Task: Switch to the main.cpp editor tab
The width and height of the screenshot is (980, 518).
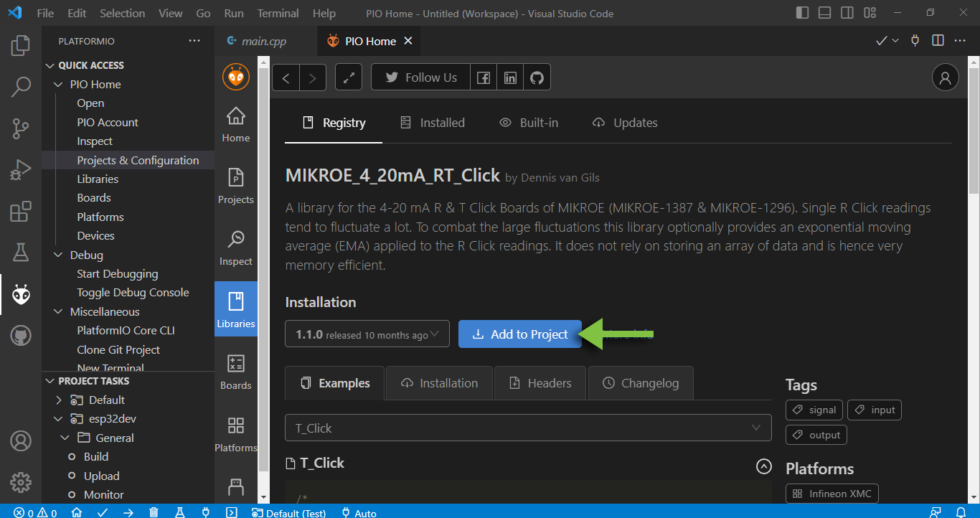Action: point(265,41)
